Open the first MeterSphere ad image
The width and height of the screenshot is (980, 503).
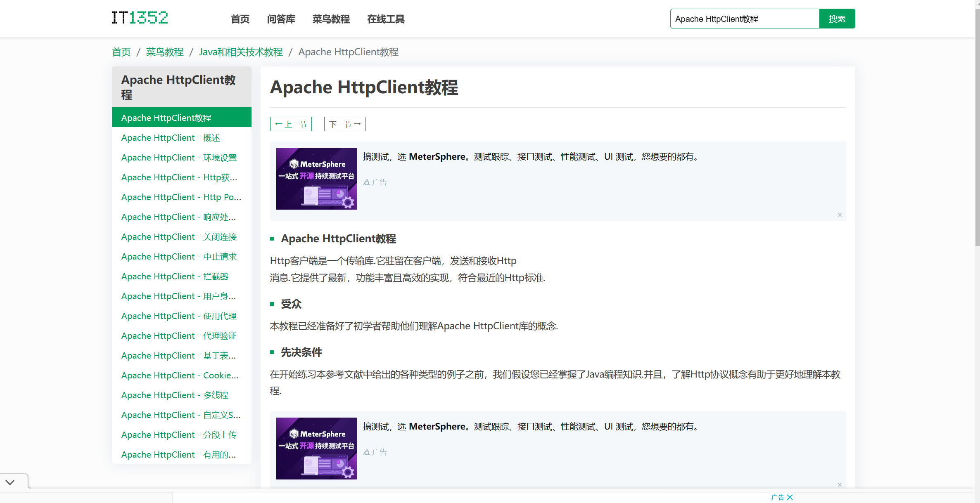(316, 179)
